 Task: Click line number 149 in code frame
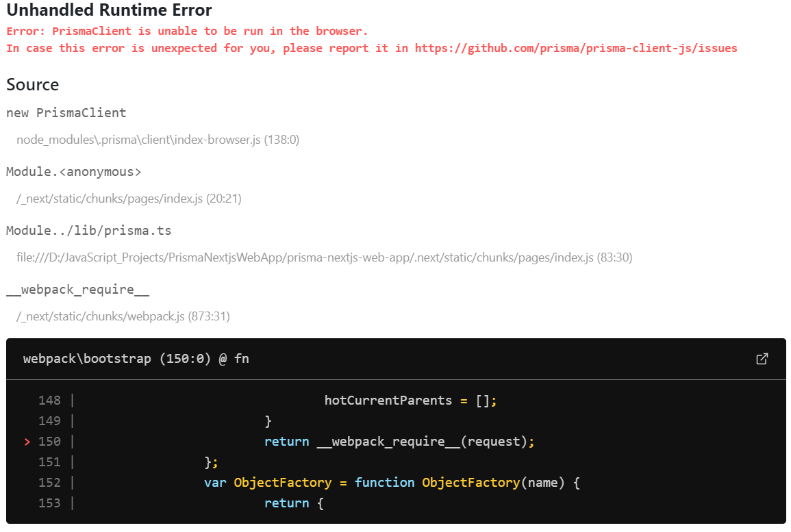(x=49, y=421)
